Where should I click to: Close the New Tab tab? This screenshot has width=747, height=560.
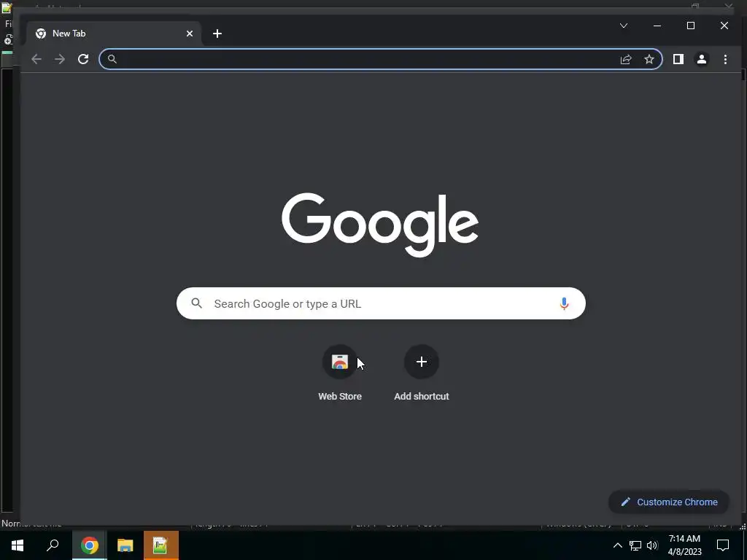click(x=190, y=34)
